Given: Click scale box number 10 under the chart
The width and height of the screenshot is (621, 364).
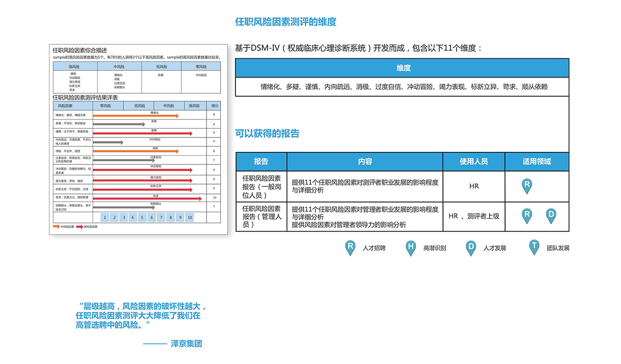Looking at the screenshot, I should pos(190,218).
